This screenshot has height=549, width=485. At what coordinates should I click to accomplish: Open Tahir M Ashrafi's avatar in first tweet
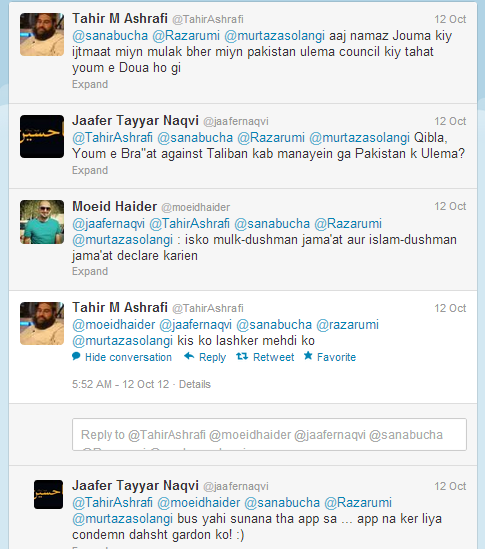[42, 34]
